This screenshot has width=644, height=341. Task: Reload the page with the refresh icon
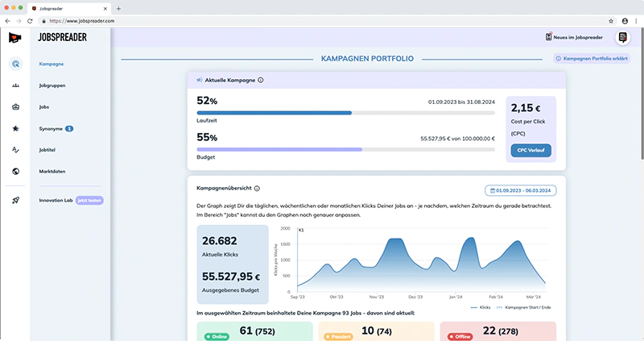click(30, 21)
